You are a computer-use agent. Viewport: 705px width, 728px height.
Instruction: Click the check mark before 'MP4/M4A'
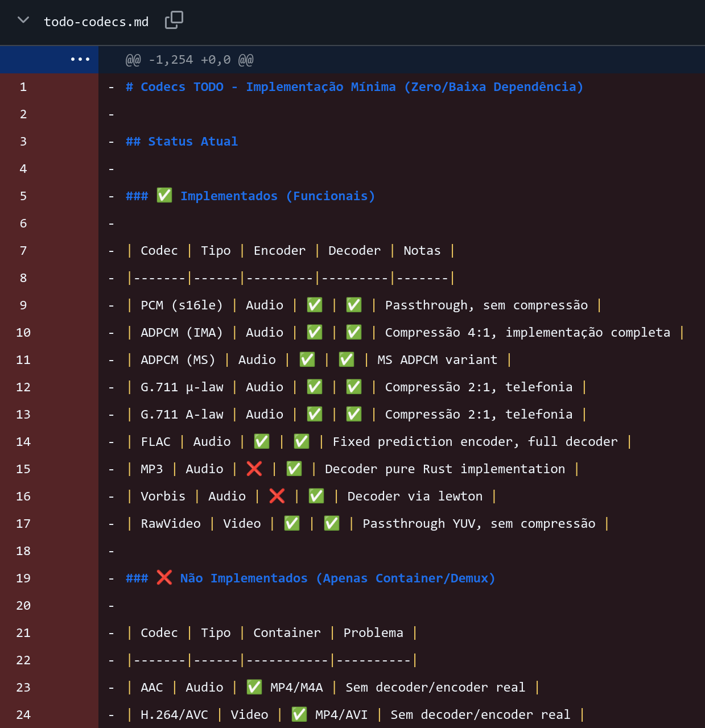pos(254,687)
